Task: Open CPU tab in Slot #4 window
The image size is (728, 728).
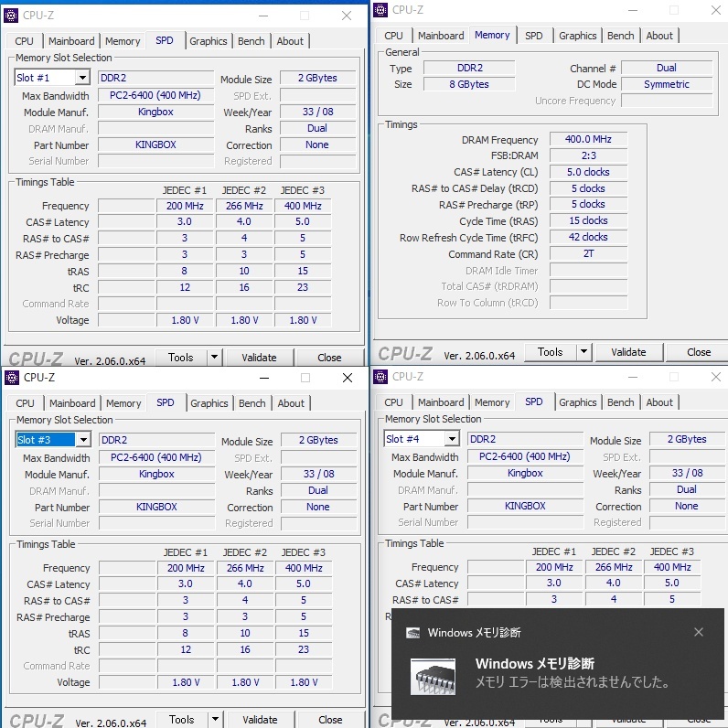Action: (393, 402)
